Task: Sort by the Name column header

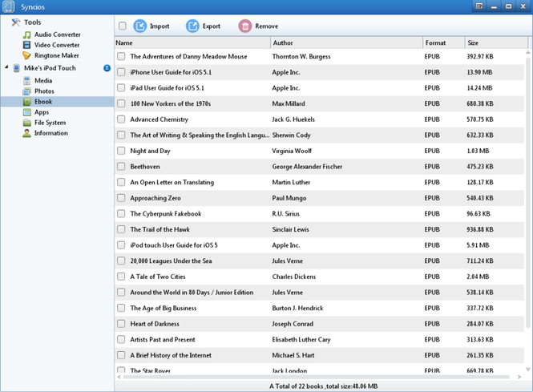Action: 192,42
